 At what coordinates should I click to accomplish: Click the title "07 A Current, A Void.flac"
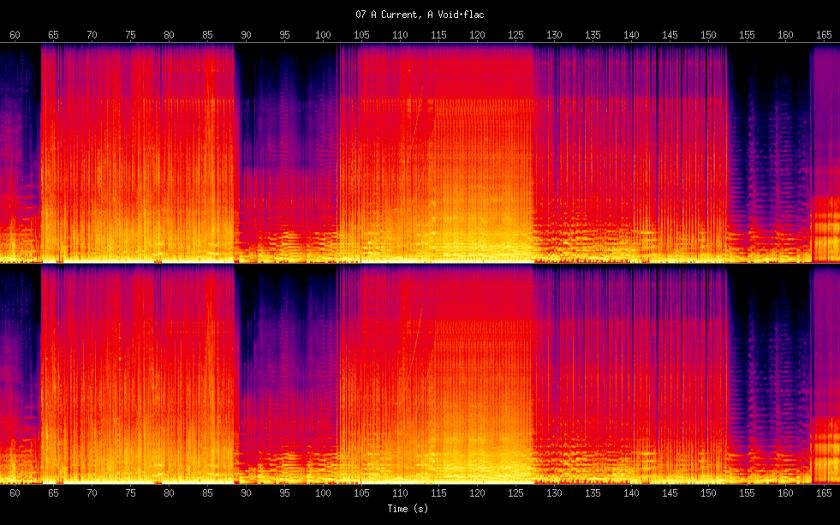pos(420,15)
